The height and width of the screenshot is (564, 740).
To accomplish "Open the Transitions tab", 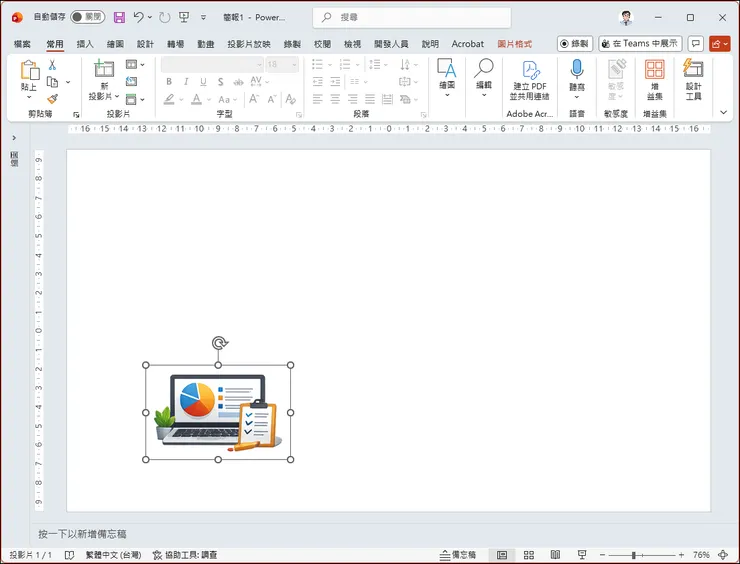I will (176, 44).
